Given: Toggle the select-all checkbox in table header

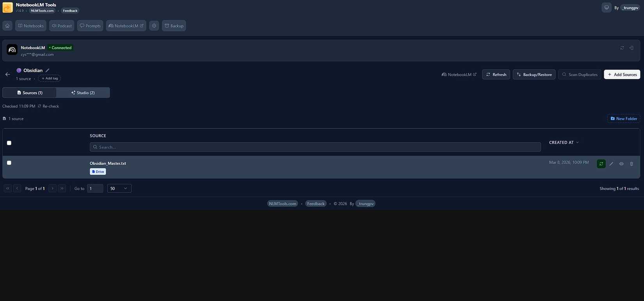Looking at the screenshot, I should pyautogui.click(x=9, y=143).
